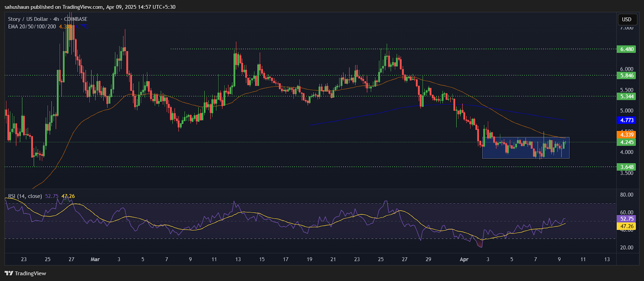Click the purple 52.75 RSI value tag
The width and height of the screenshot is (644, 281).
[x=627, y=219]
